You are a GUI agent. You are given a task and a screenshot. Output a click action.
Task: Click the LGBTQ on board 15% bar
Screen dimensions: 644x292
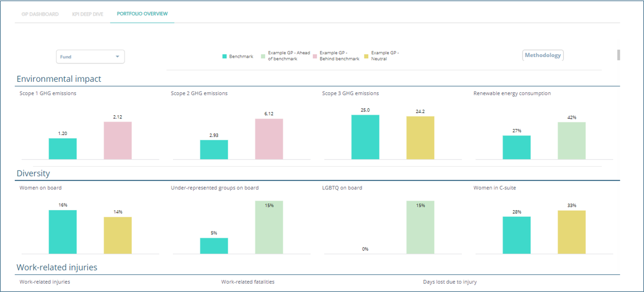[420, 227]
